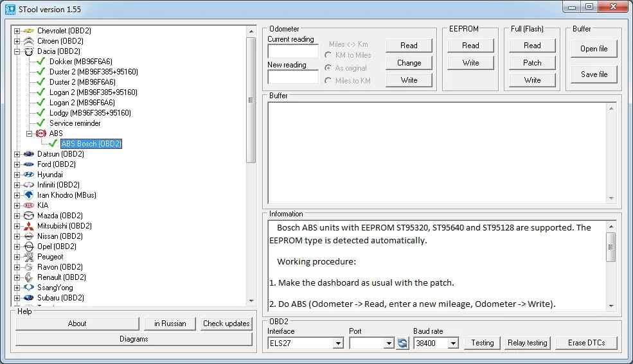Select ABS Bosch (OBD2) tree item

point(91,144)
